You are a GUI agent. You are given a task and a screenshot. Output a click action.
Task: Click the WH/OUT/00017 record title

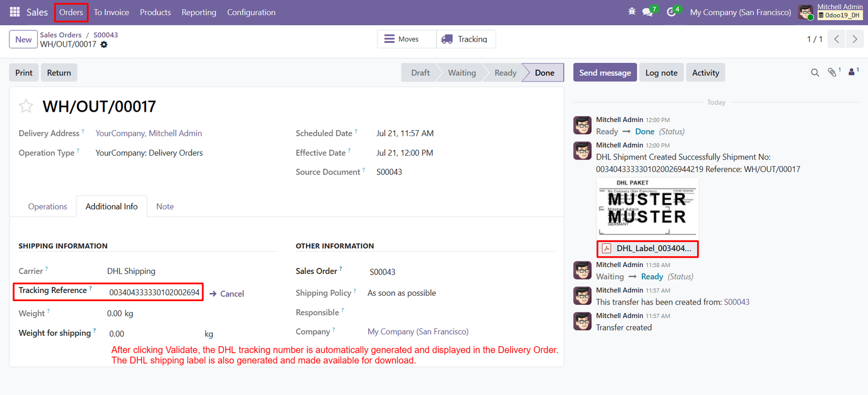pyautogui.click(x=99, y=106)
